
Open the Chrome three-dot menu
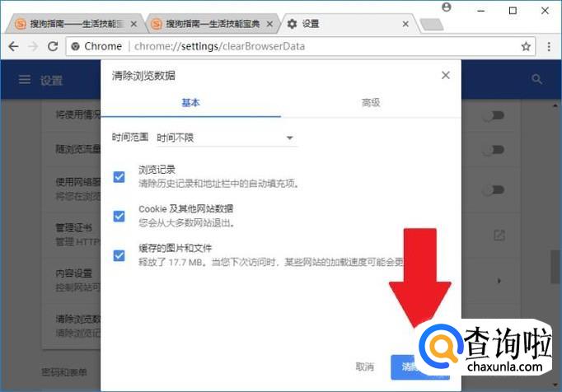click(549, 46)
